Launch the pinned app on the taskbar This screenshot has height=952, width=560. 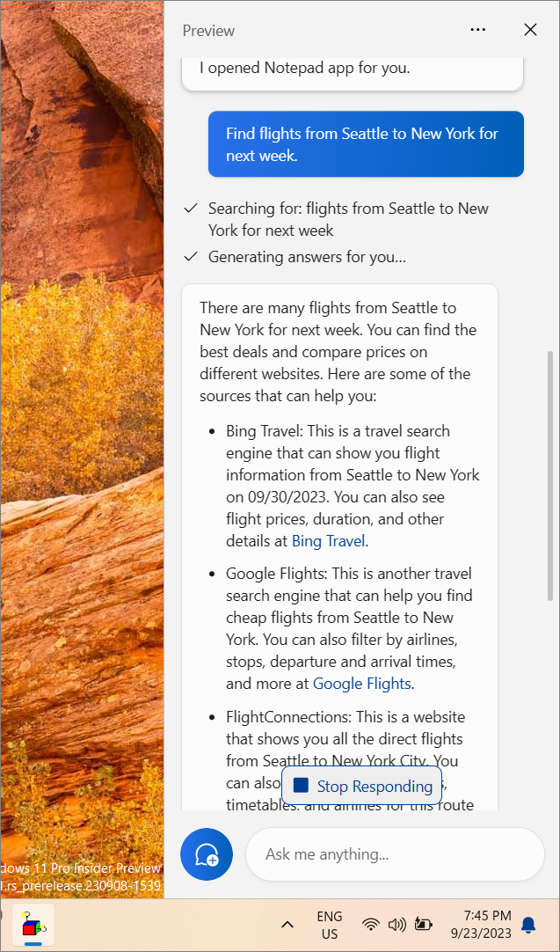[x=33, y=925]
